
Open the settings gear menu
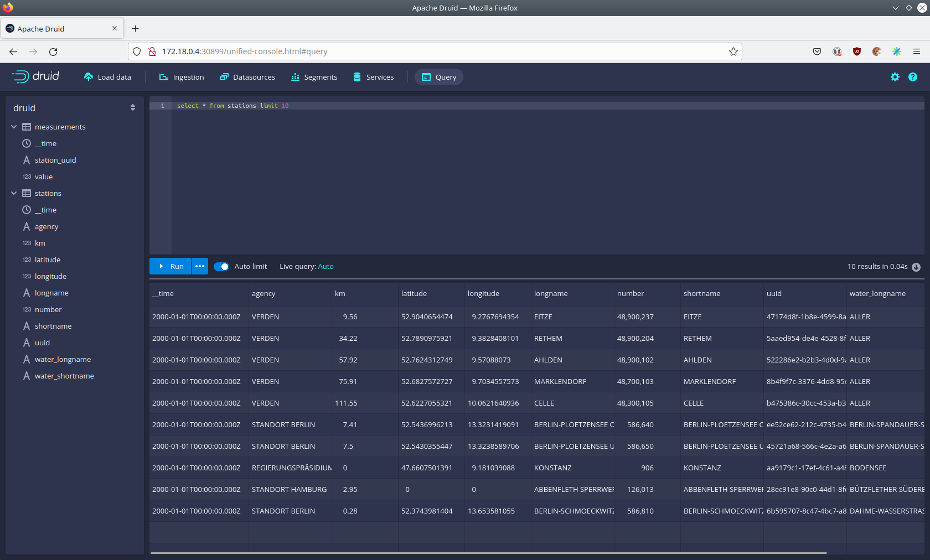[895, 77]
